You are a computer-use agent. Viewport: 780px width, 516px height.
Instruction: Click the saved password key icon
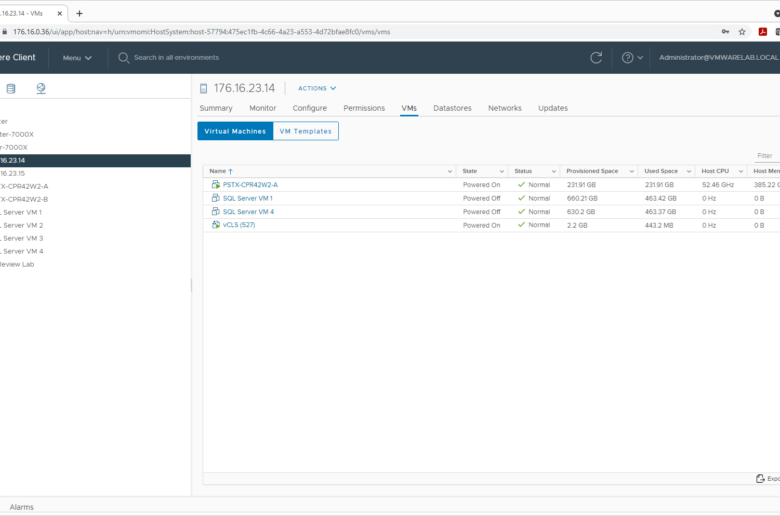click(x=725, y=32)
